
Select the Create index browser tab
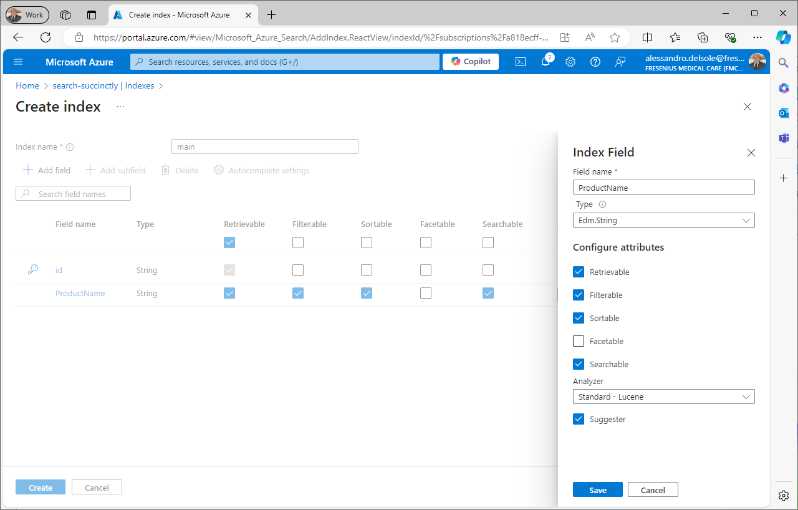183,15
